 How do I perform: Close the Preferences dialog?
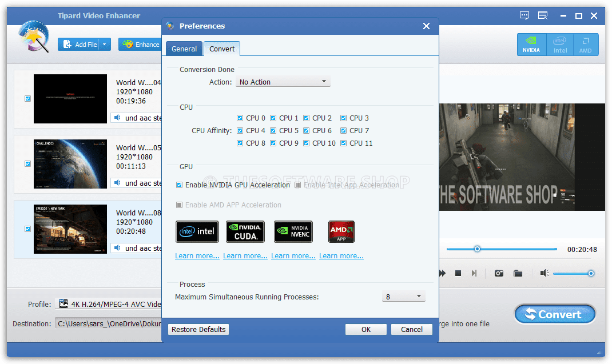(x=426, y=26)
